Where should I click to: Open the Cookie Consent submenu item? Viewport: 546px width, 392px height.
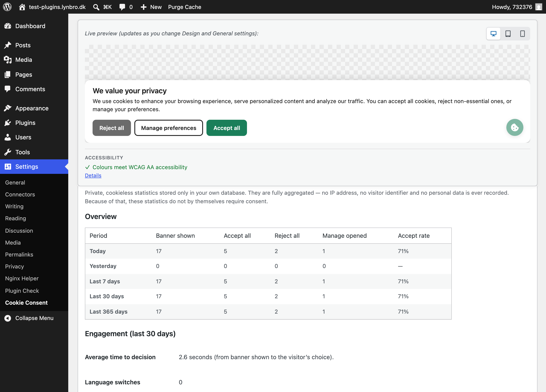(x=26, y=303)
